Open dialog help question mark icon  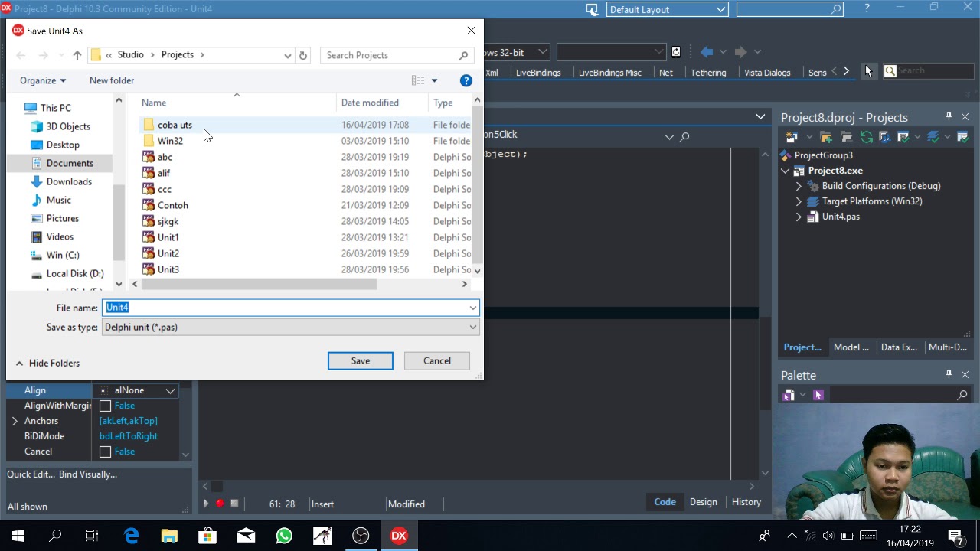click(x=465, y=80)
